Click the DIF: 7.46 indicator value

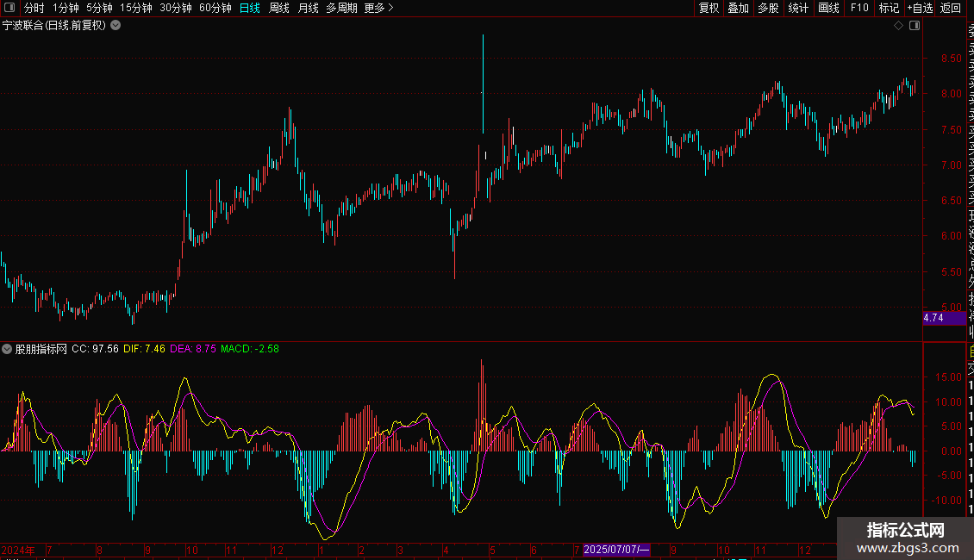tap(144, 349)
